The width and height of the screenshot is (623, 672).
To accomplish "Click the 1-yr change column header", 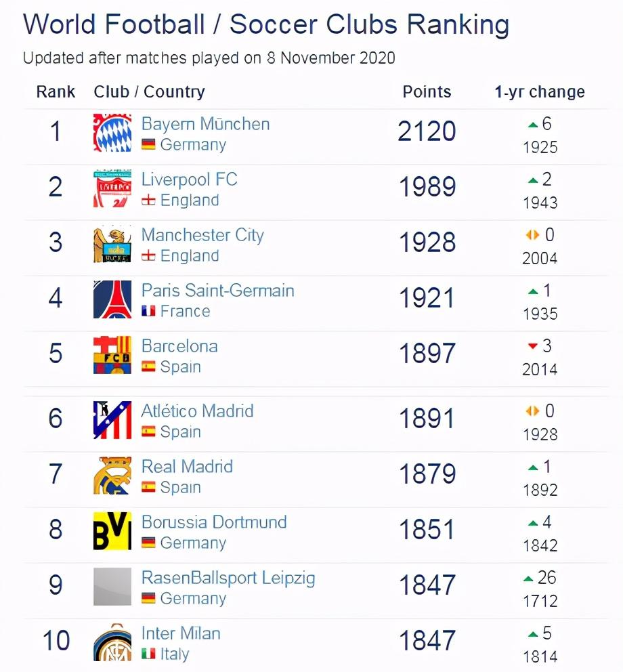I will click(x=540, y=92).
